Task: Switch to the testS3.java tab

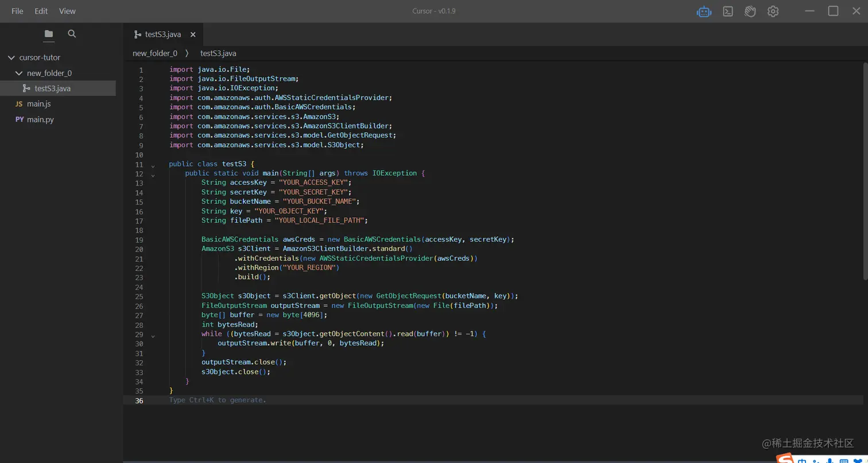Action: pos(162,34)
